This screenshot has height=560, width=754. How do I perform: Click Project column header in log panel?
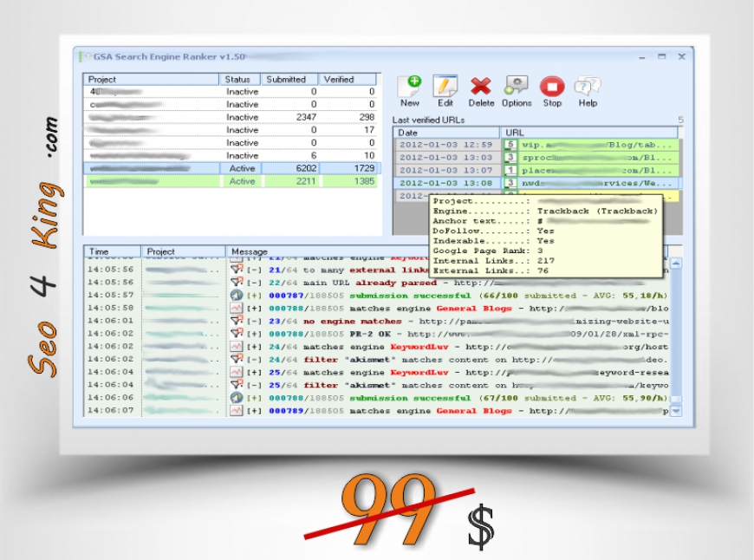click(183, 251)
